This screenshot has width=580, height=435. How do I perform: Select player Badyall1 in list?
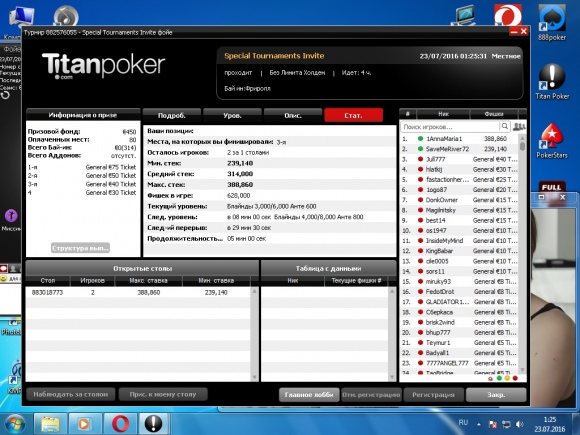point(459,353)
